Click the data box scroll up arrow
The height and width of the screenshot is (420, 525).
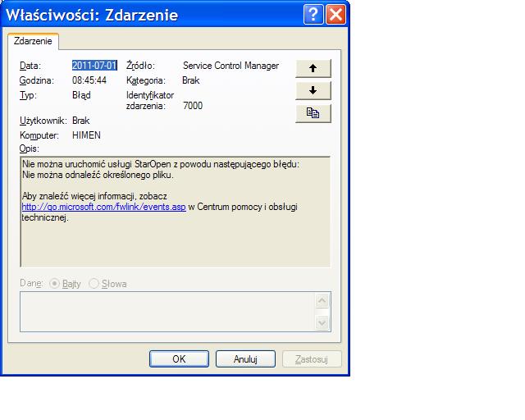(322, 301)
